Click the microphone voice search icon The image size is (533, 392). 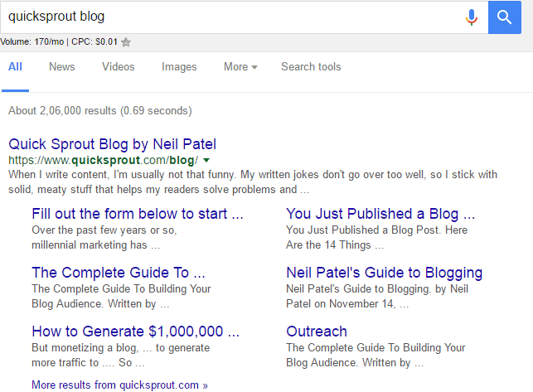471,17
